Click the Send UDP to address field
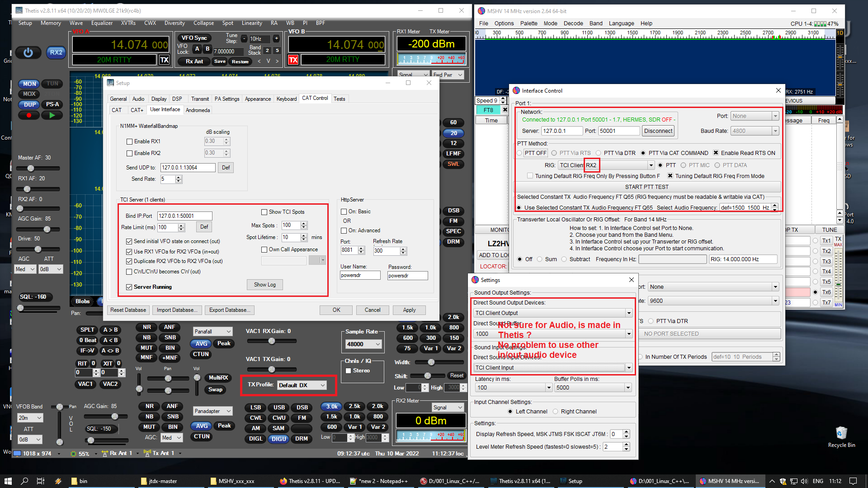The width and height of the screenshot is (868, 488). (x=188, y=168)
